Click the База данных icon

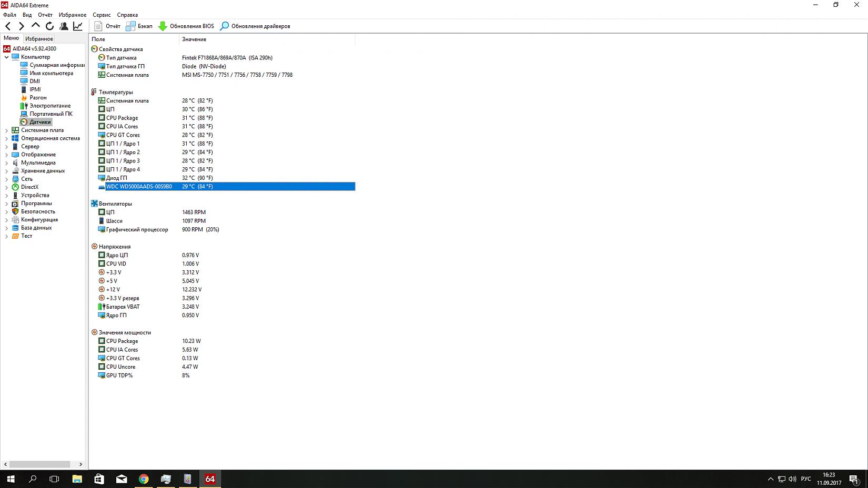click(15, 228)
